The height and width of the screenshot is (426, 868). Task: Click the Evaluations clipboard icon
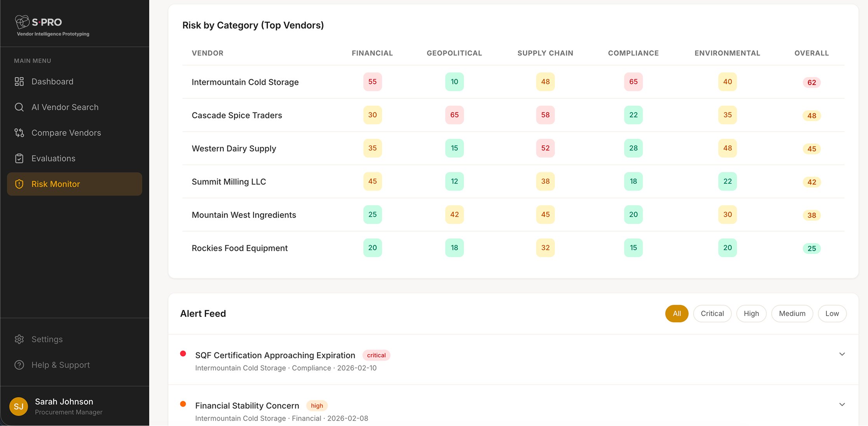19,158
